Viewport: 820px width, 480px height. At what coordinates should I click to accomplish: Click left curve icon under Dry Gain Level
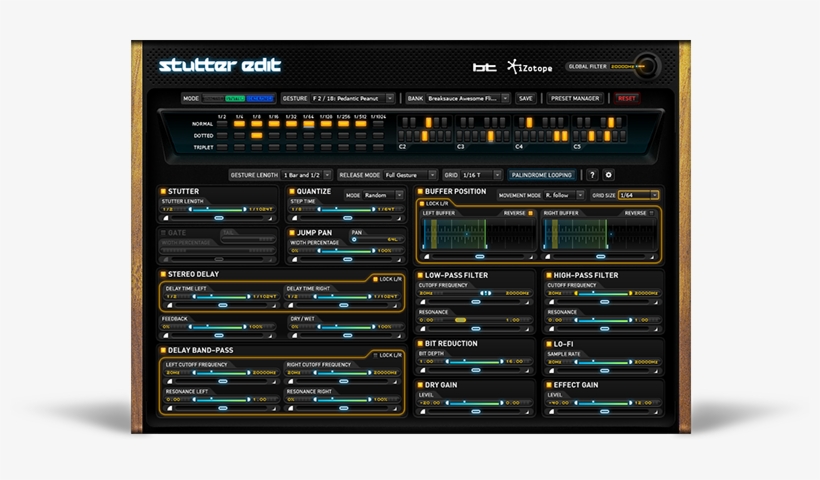coord(423,412)
